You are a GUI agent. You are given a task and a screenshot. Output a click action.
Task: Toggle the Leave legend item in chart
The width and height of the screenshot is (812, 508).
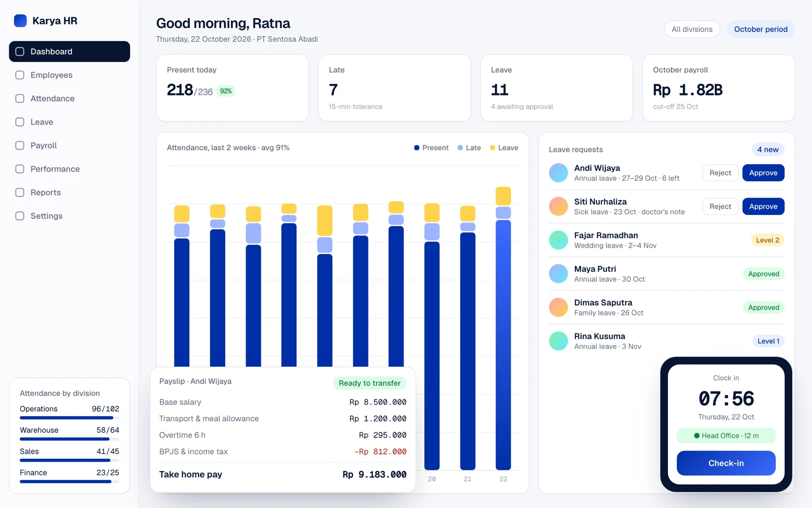pos(504,148)
